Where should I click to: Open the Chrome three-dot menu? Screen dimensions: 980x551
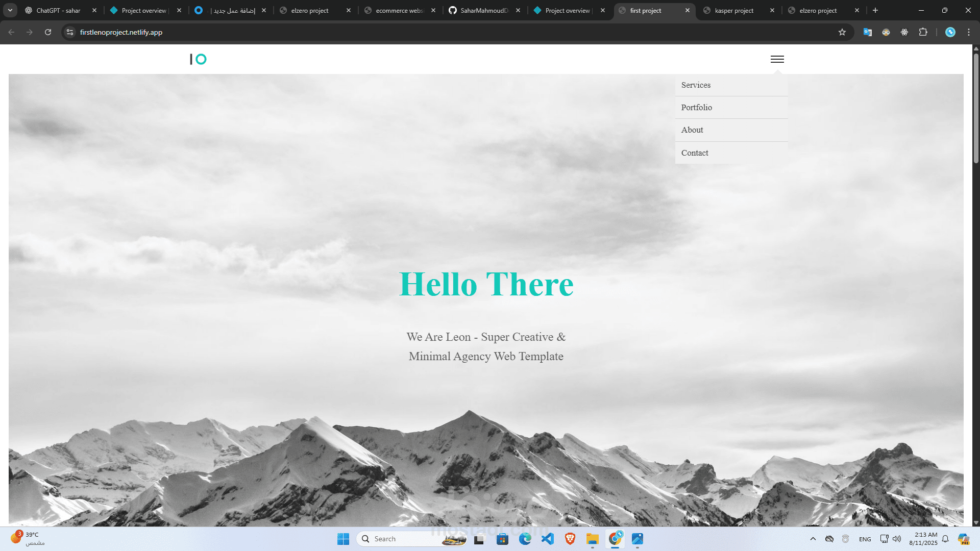click(x=969, y=32)
